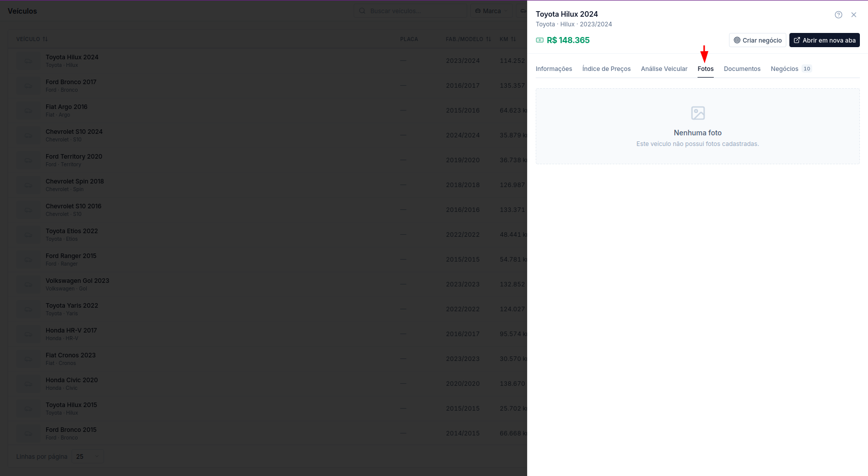Sort the list by the KM column
The height and width of the screenshot is (476, 868).
(508, 39)
